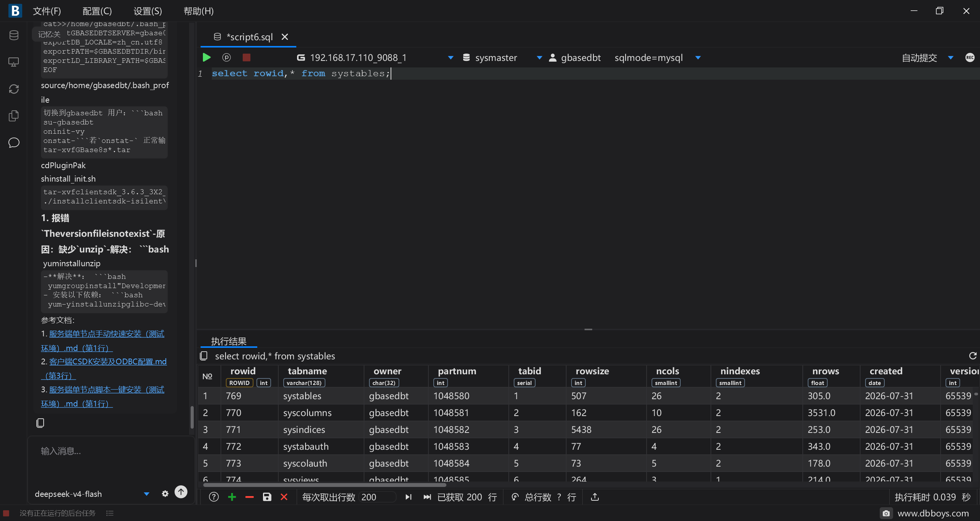The height and width of the screenshot is (521, 980).
Task: Expand the connection 192.168.17.110_9088_1 dropdown
Action: (451, 57)
